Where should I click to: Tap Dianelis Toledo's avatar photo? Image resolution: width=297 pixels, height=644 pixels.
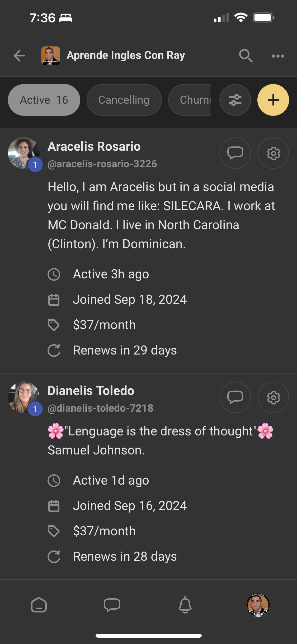coord(24,397)
